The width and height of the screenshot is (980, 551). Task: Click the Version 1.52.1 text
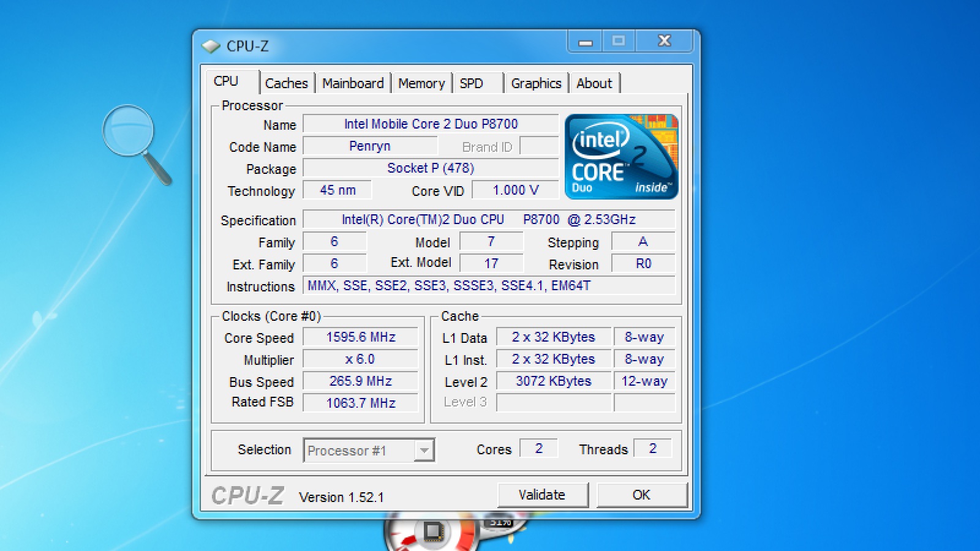(x=341, y=497)
